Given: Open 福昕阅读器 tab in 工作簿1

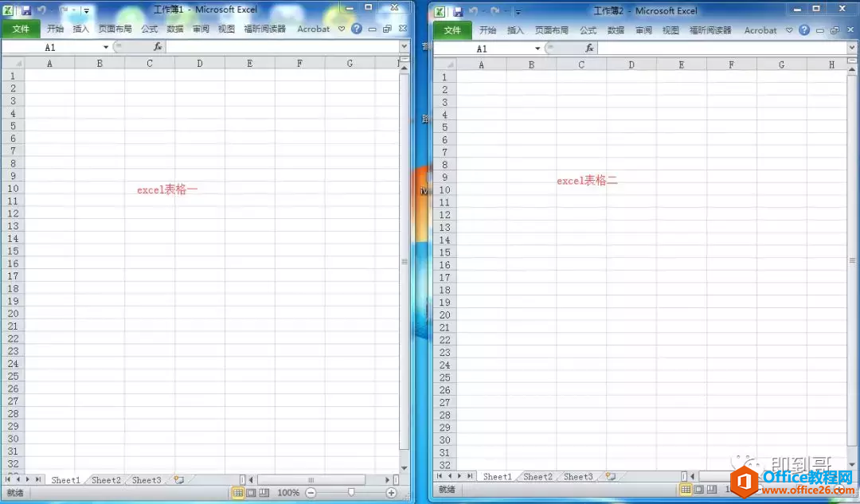Looking at the screenshot, I should coord(265,29).
